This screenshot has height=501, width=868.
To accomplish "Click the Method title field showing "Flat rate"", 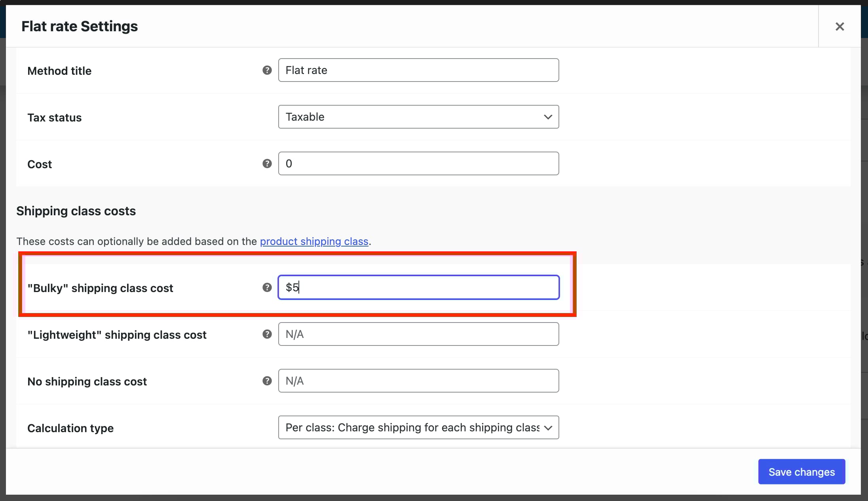I will [x=418, y=70].
